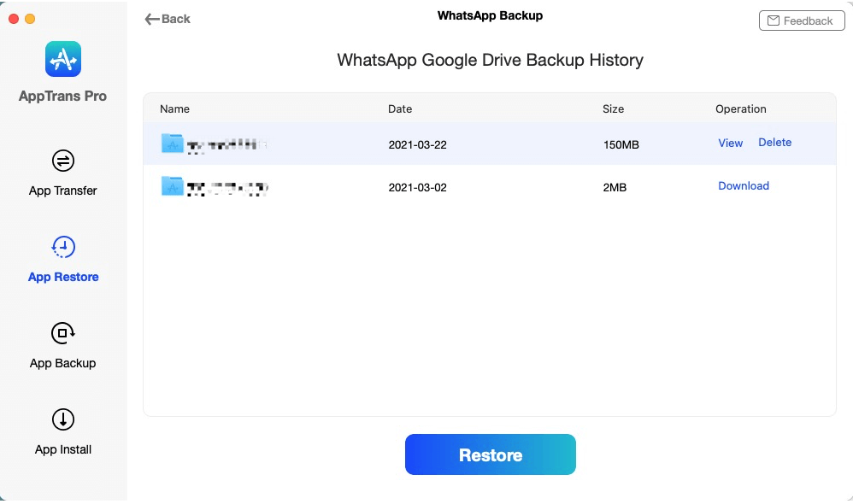Go to the App Transfer label
The image size is (853, 504).
(x=63, y=190)
